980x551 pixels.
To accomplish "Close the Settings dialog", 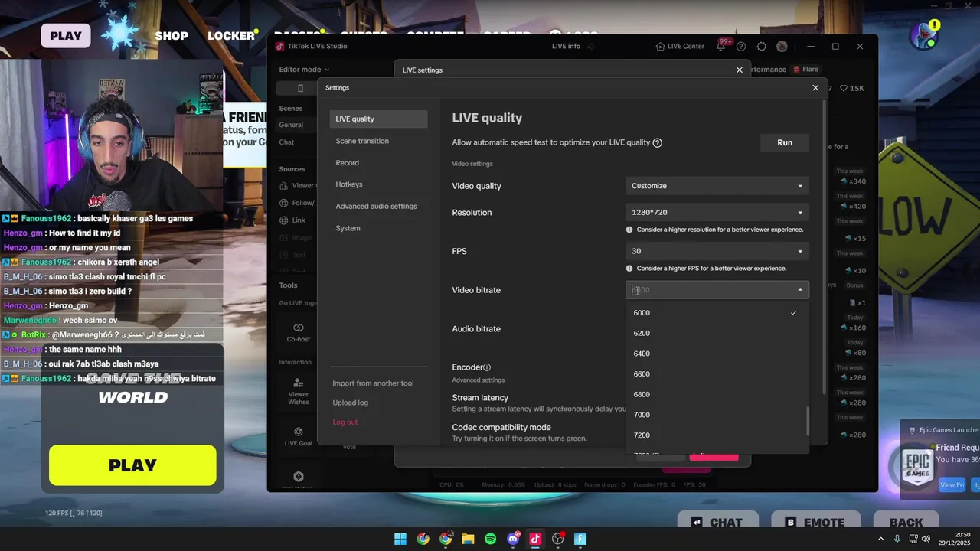I will [815, 88].
